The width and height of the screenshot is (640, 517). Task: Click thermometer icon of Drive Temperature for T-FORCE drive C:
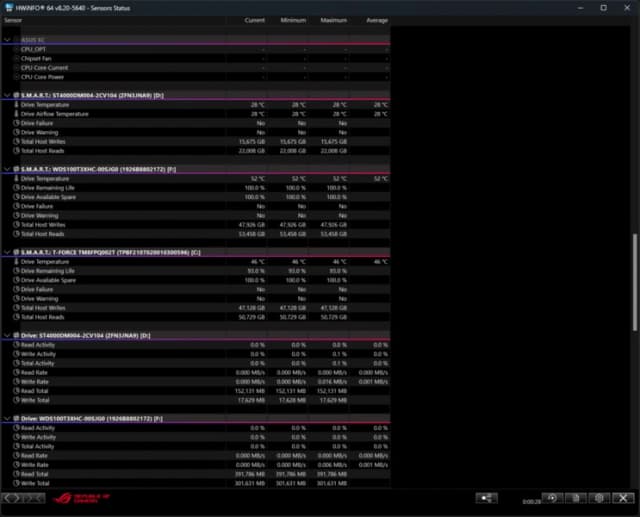coord(16,262)
